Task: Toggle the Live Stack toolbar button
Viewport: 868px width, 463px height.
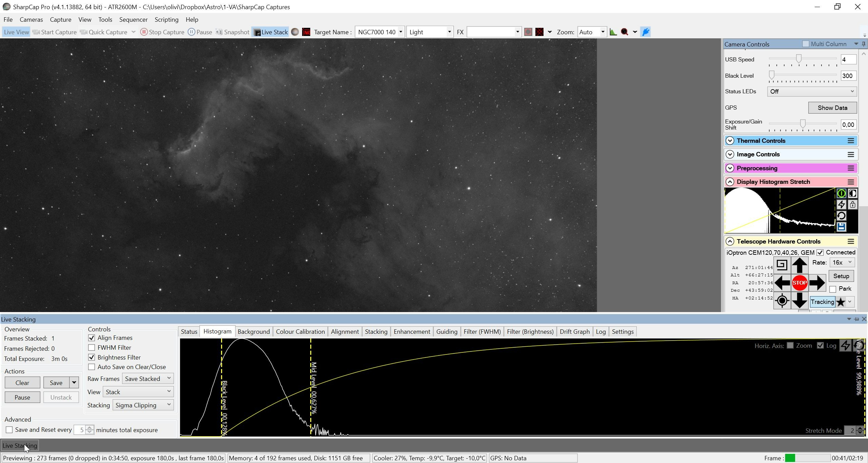Action: tap(271, 32)
